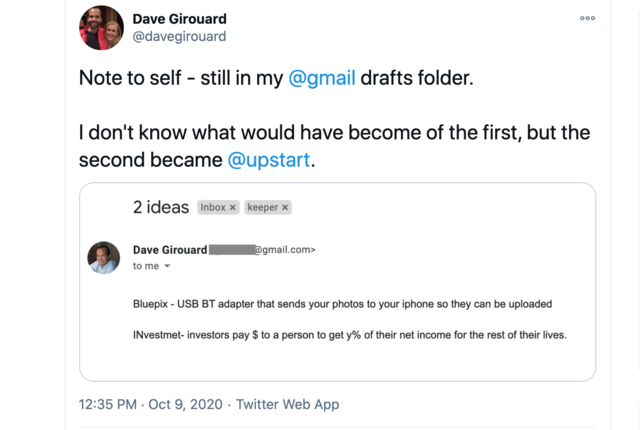Click the email sender's avatar photo

point(104,257)
